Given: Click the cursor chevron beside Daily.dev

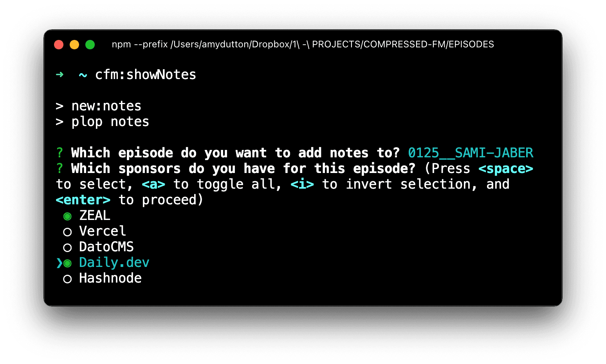Looking at the screenshot, I should pos(59,263).
